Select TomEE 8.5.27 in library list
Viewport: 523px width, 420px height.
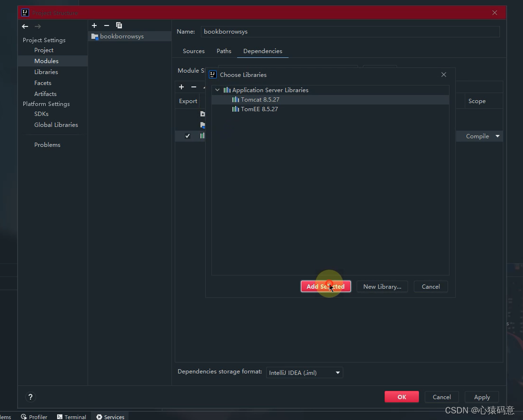330,109
